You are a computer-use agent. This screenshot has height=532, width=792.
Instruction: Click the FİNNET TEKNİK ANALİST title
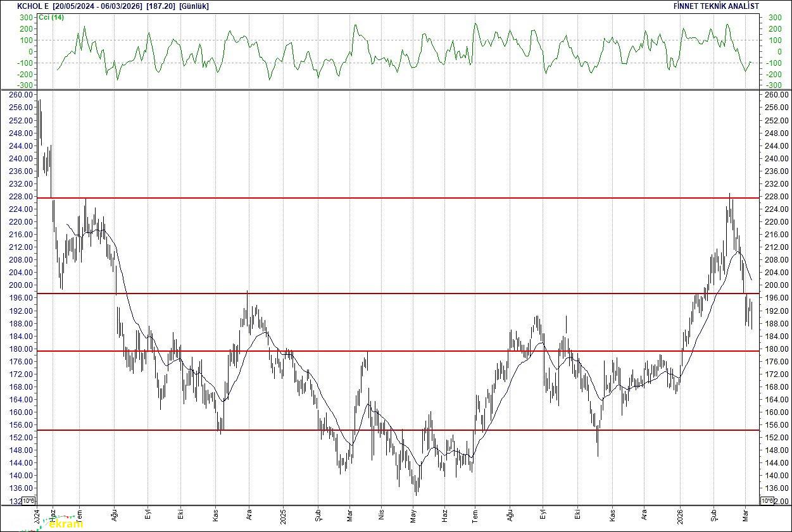pyautogui.click(x=716, y=6)
